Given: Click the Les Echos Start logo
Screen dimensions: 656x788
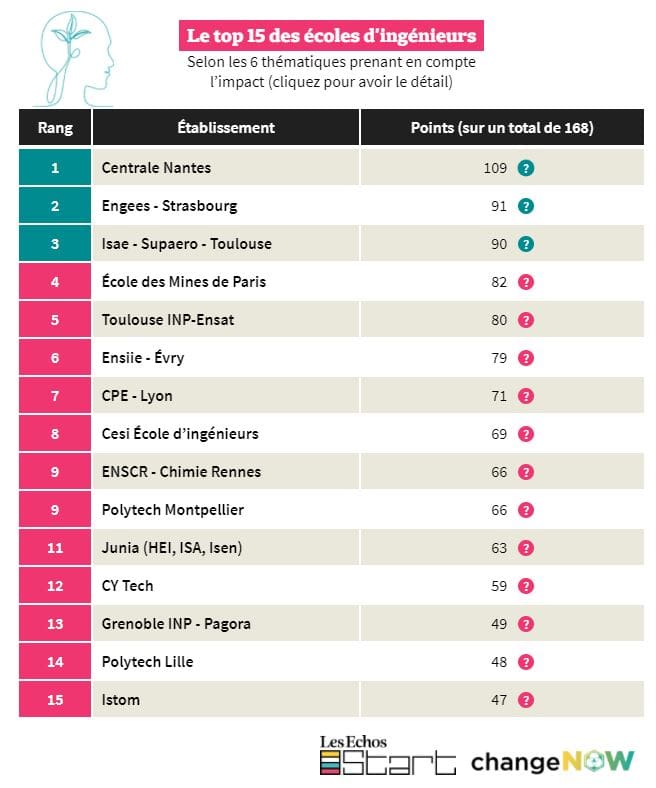Looking at the screenshot, I should [388, 755].
